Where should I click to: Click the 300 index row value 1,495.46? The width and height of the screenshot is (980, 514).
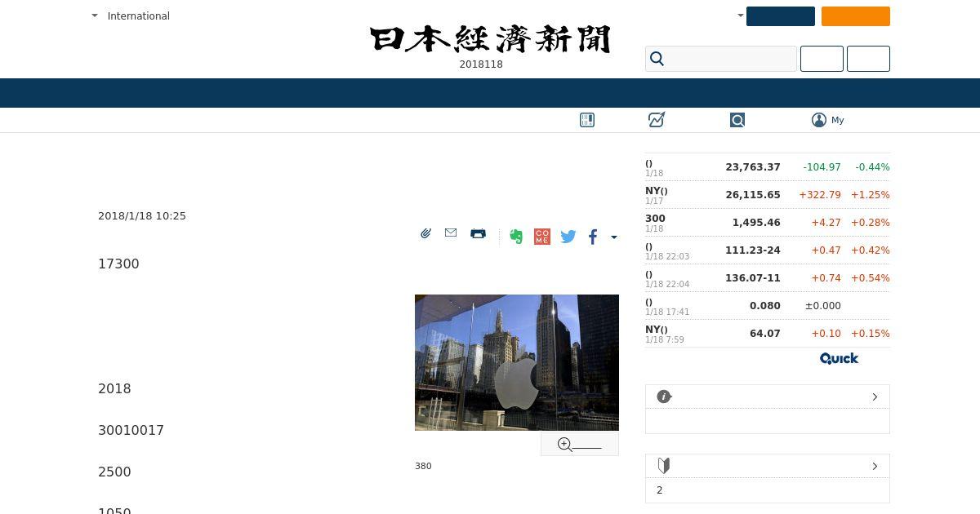[x=756, y=223]
